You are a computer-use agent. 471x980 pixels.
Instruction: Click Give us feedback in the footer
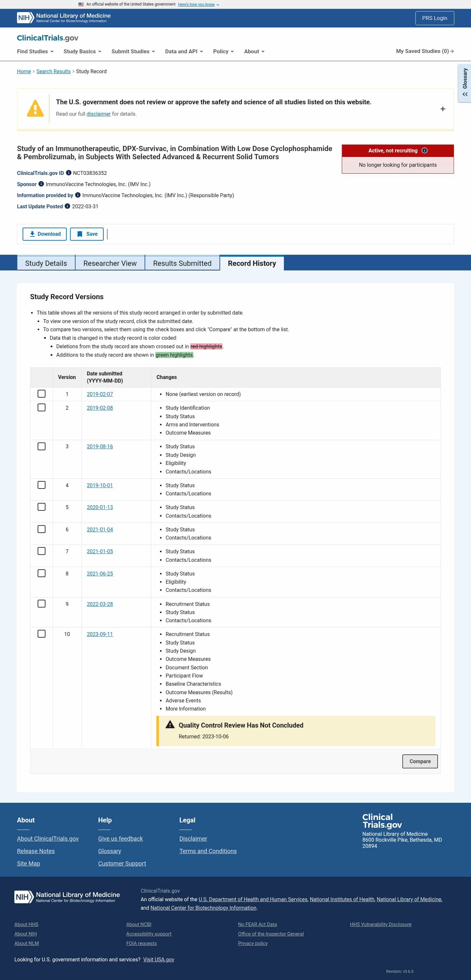click(x=121, y=838)
